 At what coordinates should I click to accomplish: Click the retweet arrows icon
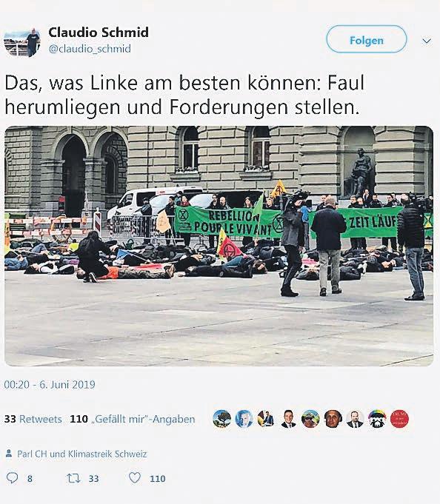(73, 478)
